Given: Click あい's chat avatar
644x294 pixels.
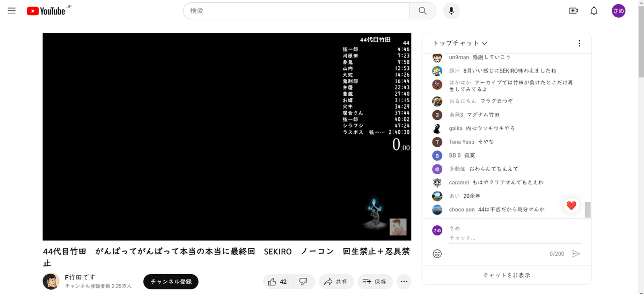Looking at the screenshot, I should tap(437, 196).
